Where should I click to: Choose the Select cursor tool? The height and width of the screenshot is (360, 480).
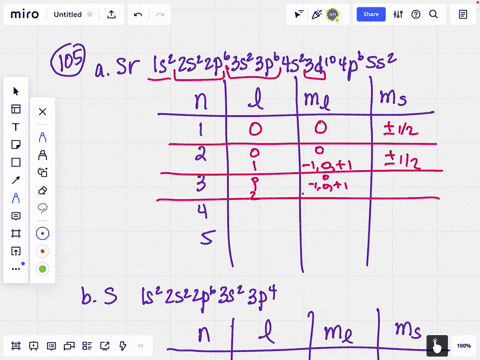tap(16, 91)
